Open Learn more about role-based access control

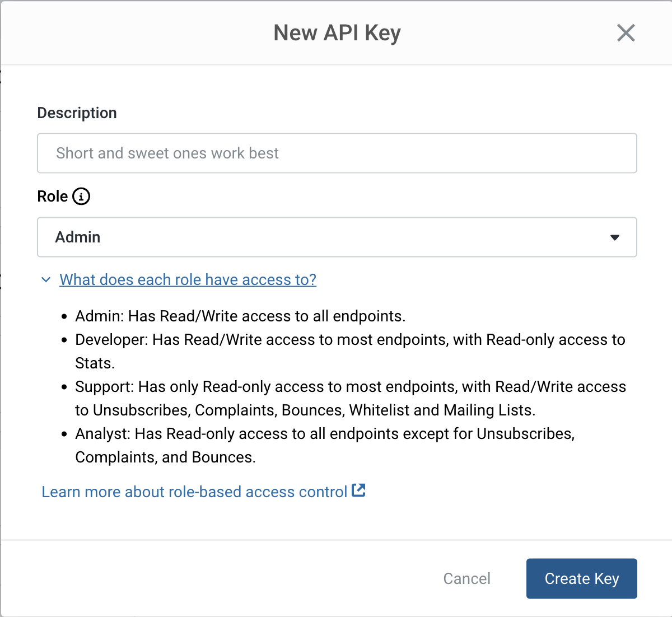pos(194,492)
